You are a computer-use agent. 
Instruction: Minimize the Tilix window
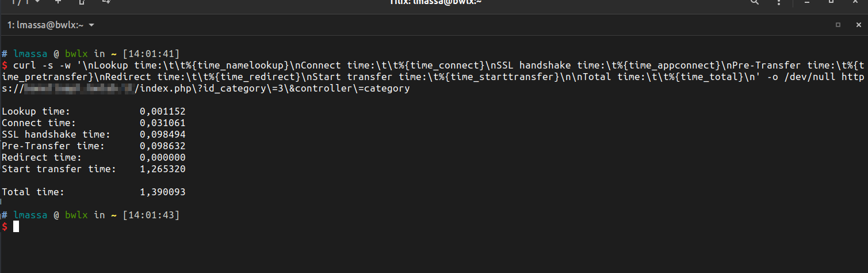pyautogui.click(x=807, y=2)
